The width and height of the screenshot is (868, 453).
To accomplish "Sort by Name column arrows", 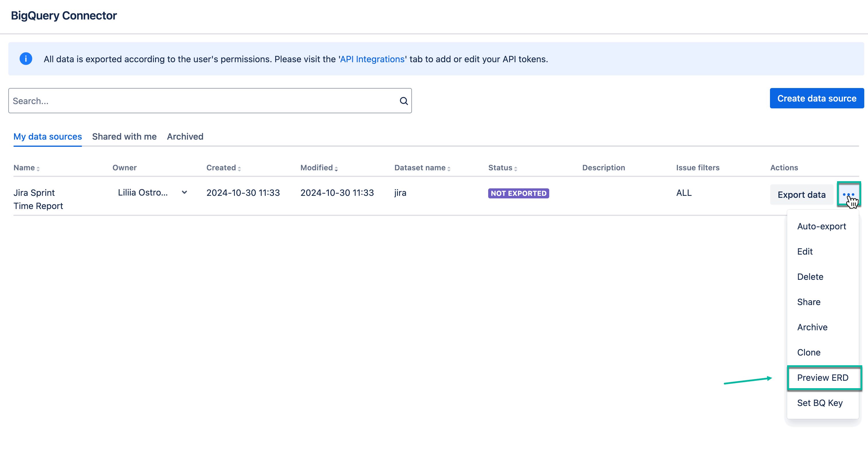I will pos(38,169).
